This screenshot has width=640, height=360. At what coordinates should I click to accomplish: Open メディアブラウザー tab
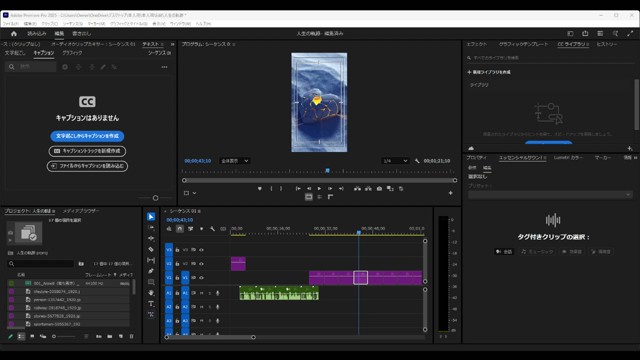point(81,211)
